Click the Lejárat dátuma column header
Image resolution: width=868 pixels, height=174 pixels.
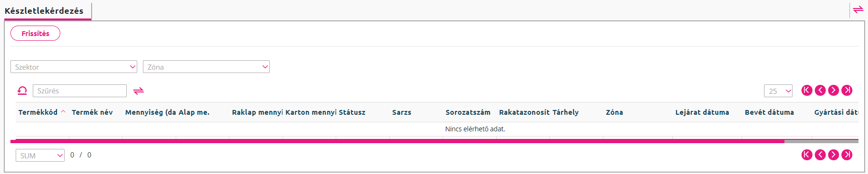coord(702,112)
